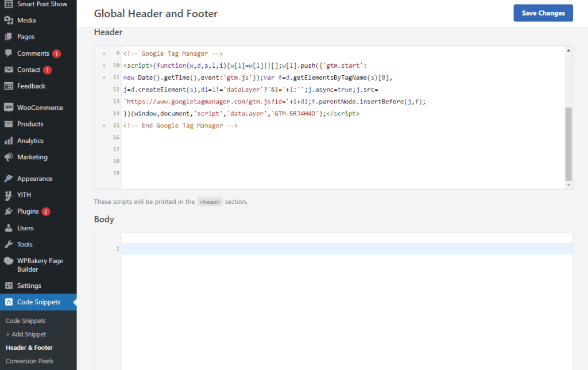
Task: Click the Contact envelope icon
Action: [x=9, y=70]
